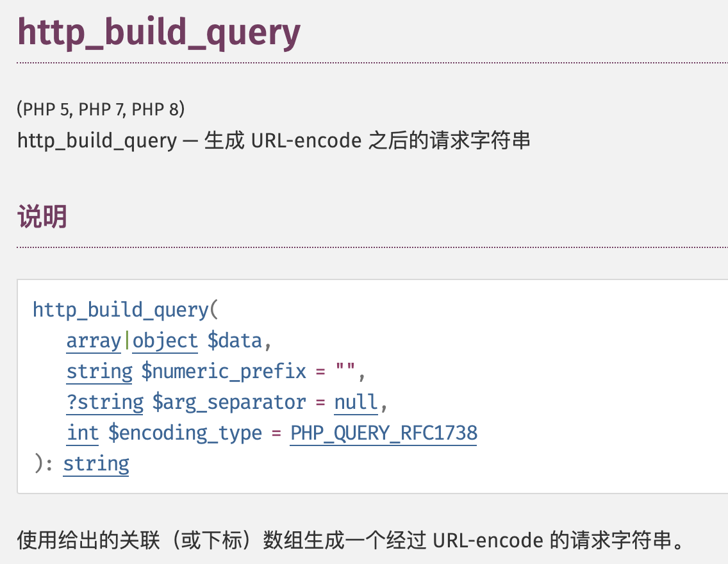728x564 pixels.
Task: Follow the string type link before $numeric_prefix
Action: (x=99, y=372)
